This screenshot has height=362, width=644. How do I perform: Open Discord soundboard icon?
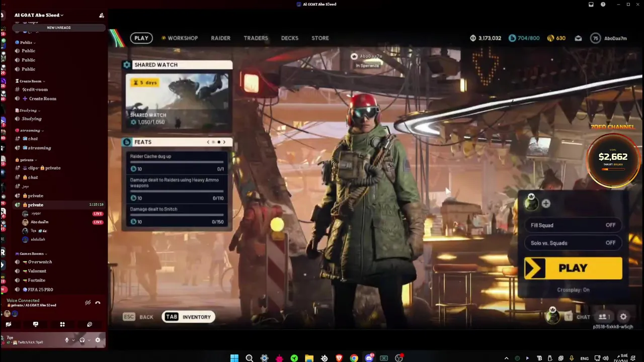(90, 324)
